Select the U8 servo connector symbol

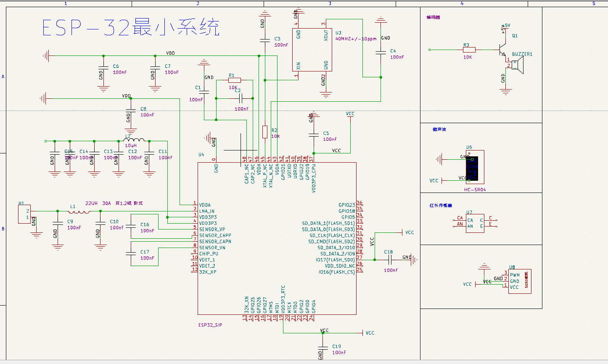(520, 281)
